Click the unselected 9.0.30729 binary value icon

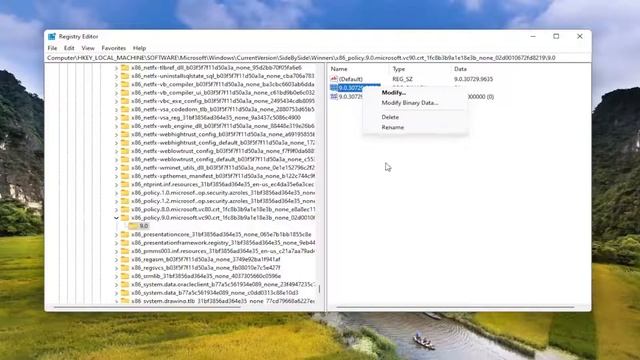(334, 97)
